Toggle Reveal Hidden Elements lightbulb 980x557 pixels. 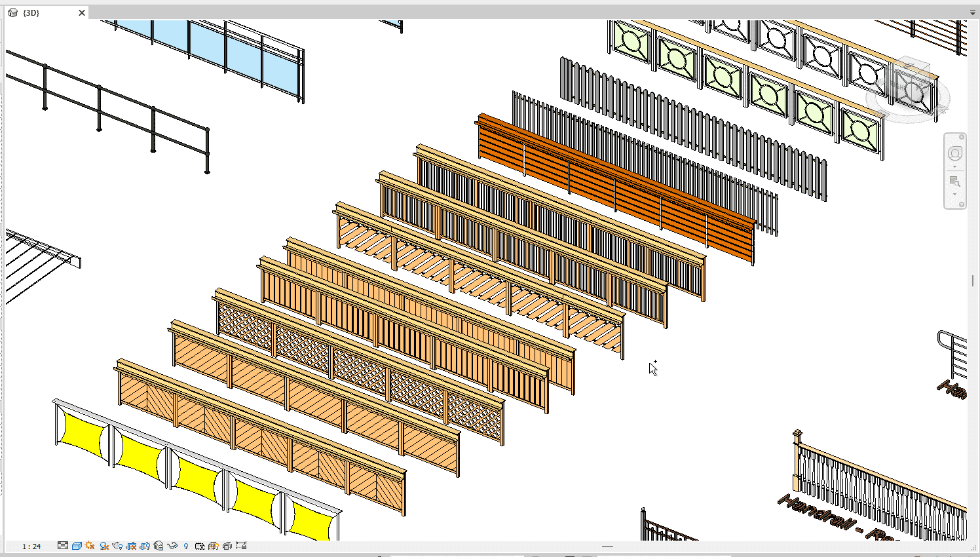(x=186, y=546)
